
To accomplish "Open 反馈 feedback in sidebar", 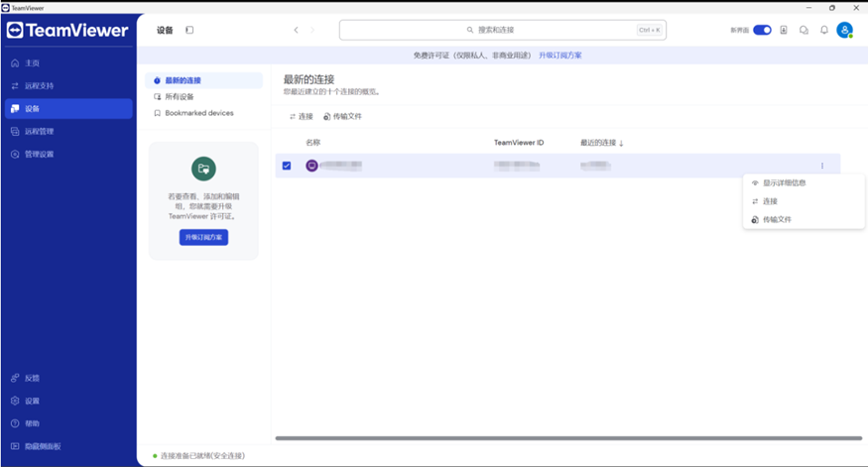I will coord(68,378).
